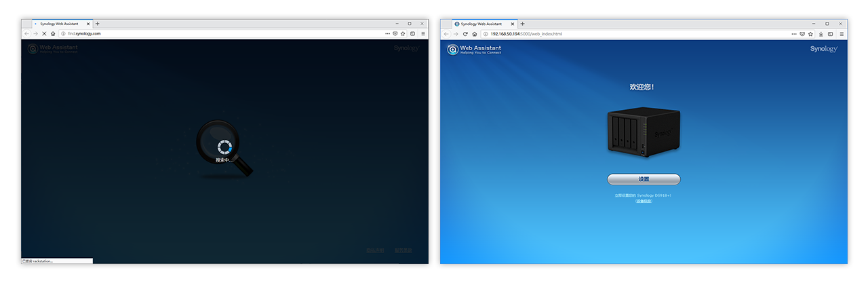The image size is (868, 285).
Task: Click the magnifying glass searching graphic
Action: (x=224, y=149)
